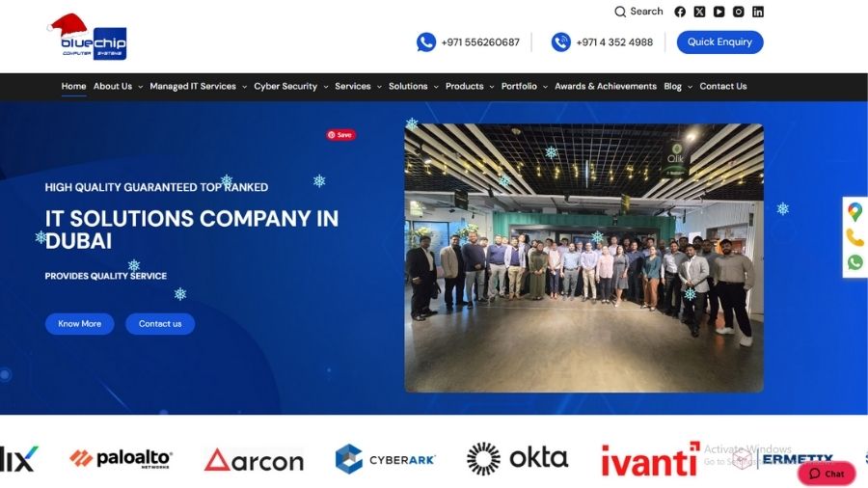Click the Pinterest Save badge
The height and width of the screenshot is (488, 868).
[x=340, y=135]
